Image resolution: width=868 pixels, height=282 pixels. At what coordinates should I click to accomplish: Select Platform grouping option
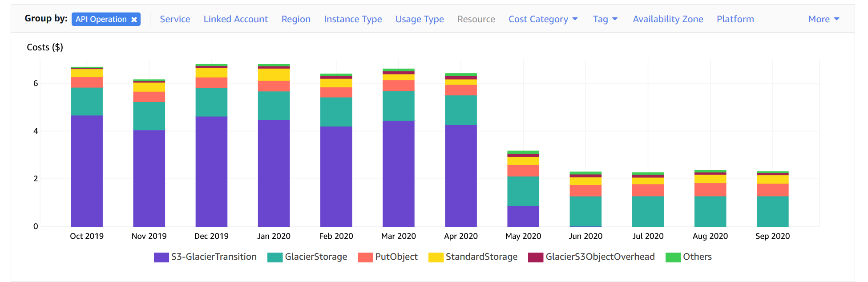(x=735, y=19)
